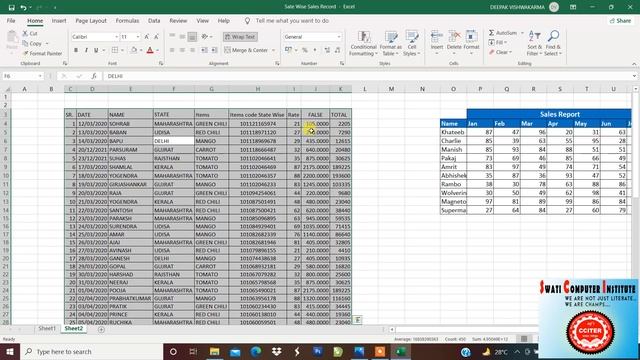Image resolution: width=640 pixels, height=360 pixels.
Task: Toggle Italic formatting
Action: (x=86, y=50)
